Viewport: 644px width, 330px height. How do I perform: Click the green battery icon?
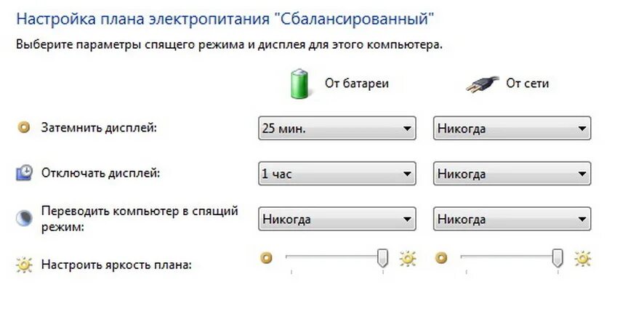pos(299,83)
